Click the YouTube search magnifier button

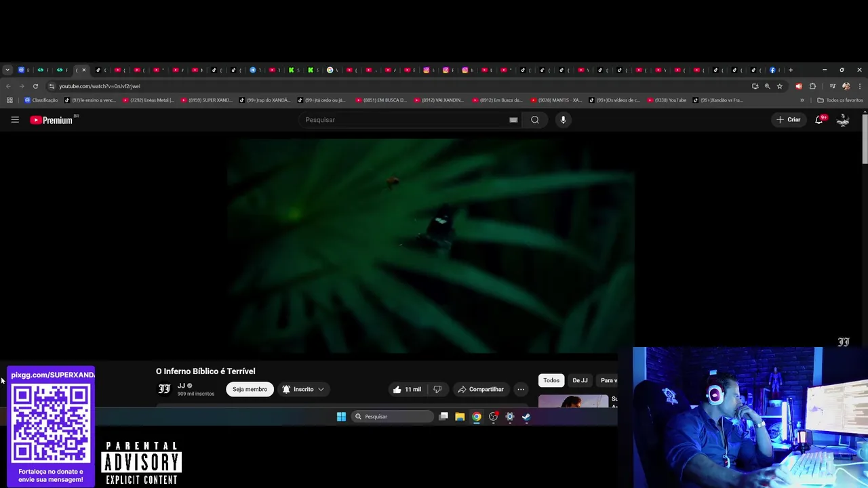pos(535,120)
